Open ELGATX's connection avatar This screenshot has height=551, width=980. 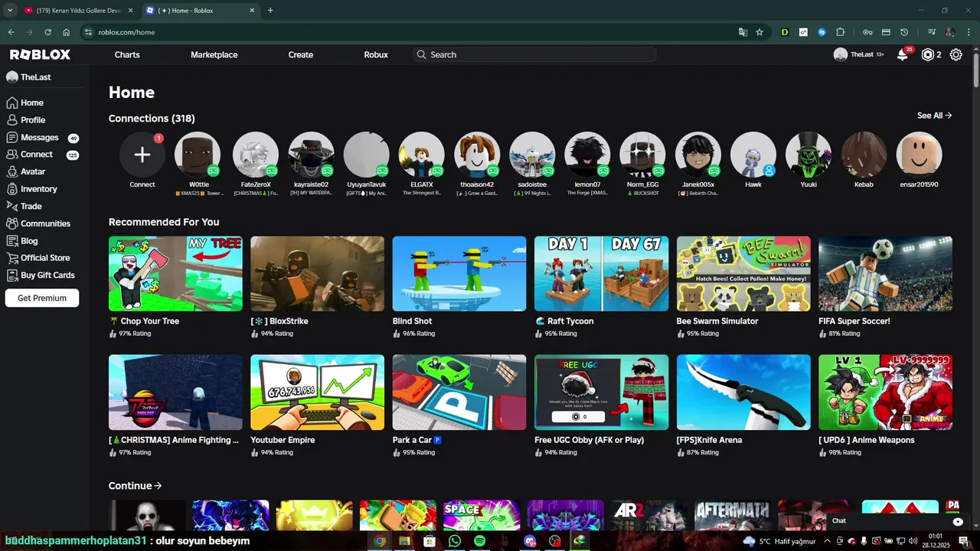(x=422, y=155)
